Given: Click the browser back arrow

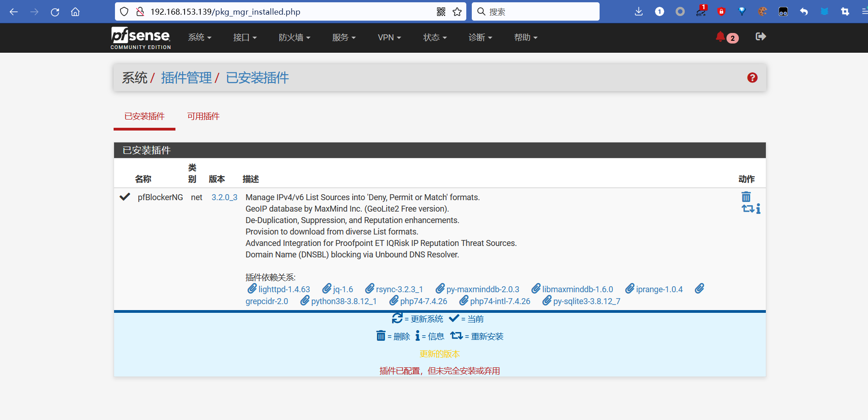Looking at the screenshot, I should 14,12.
